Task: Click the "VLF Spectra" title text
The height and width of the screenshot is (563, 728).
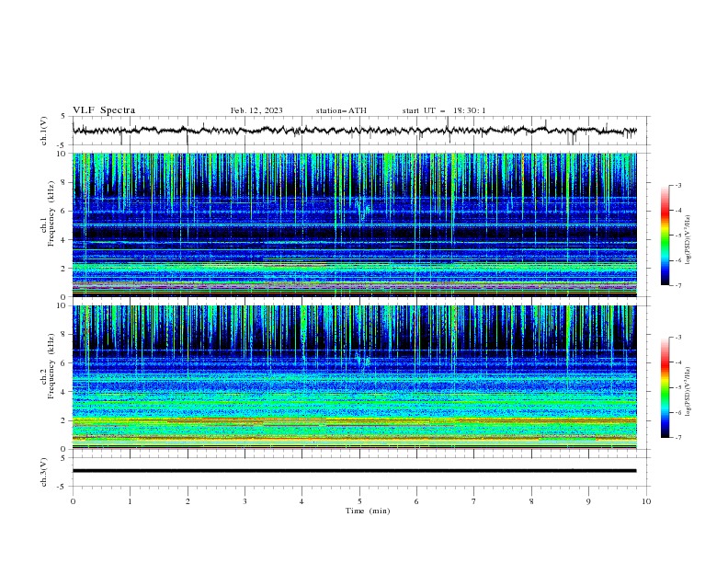Action: 104,110
